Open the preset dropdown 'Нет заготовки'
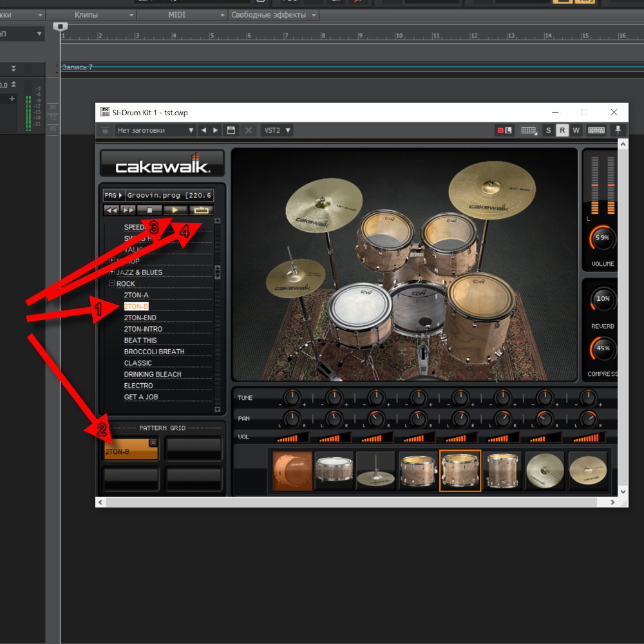644x644 pixels. click(155, 131)
